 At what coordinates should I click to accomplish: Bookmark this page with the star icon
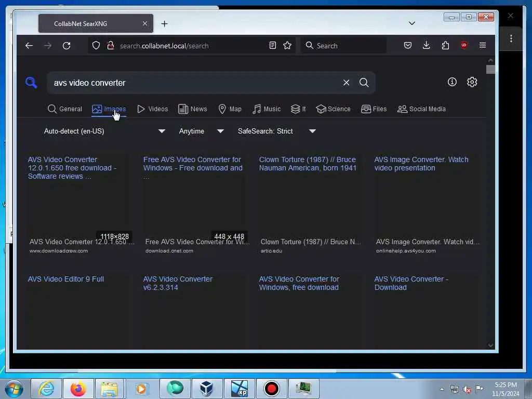tap(287, 46)
